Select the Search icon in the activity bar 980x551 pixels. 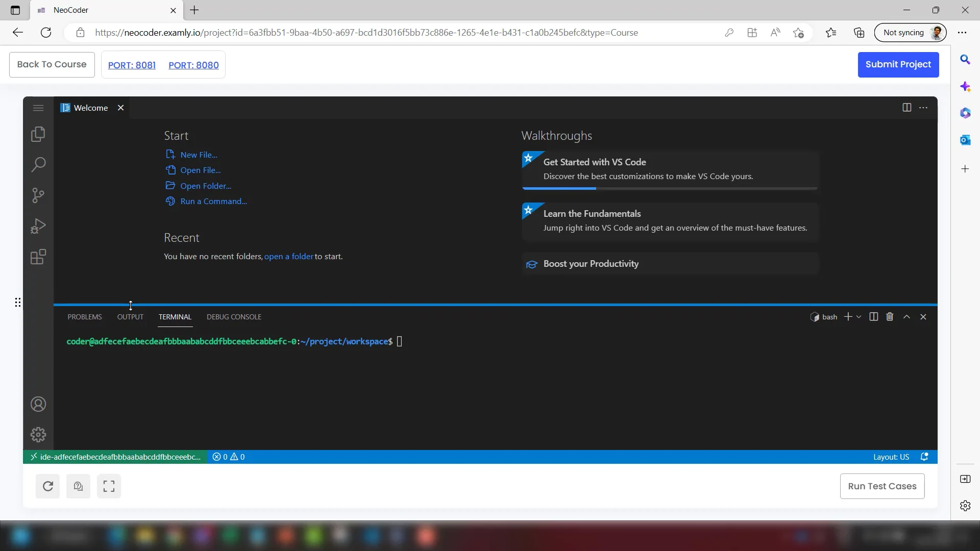click(x=38, y=165)
